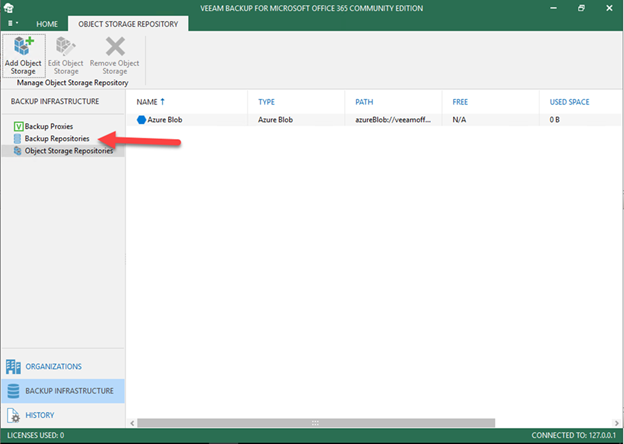Click the Edit Object Storage icon
Viewport: 624px width, 444px height.
pos(66,46)
